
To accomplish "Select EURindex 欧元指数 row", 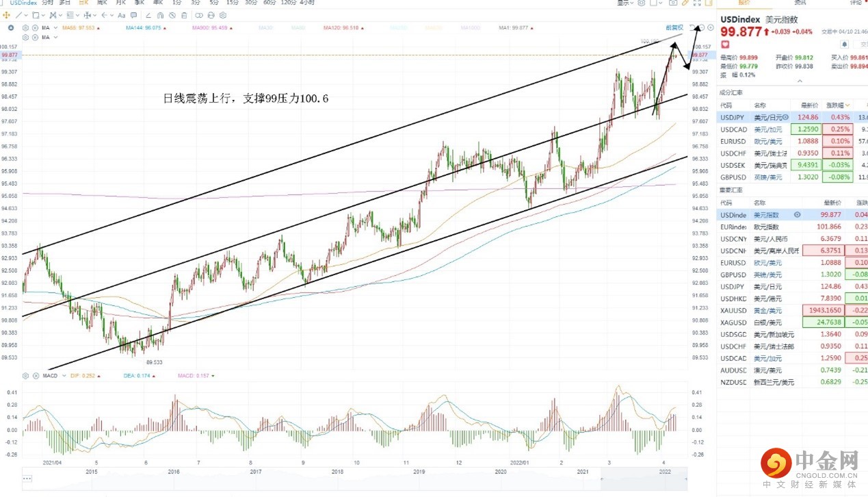I will click(x=792, y=227).
